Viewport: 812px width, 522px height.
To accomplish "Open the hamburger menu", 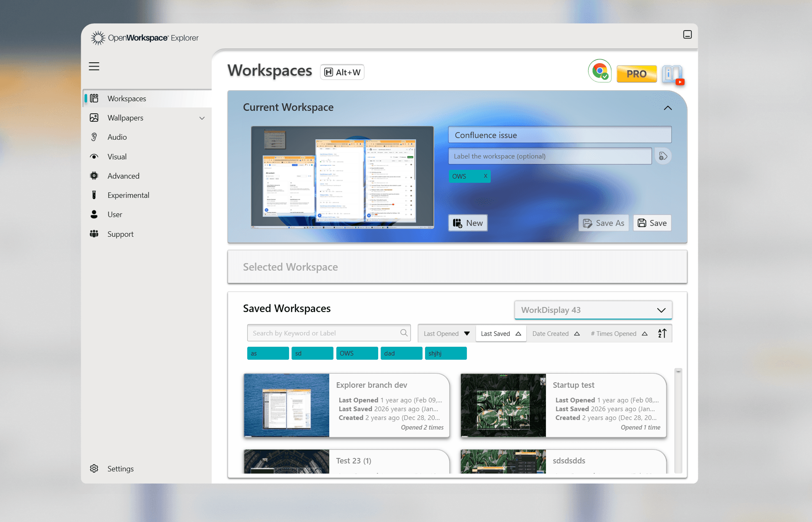I will [x=94, y=66].
